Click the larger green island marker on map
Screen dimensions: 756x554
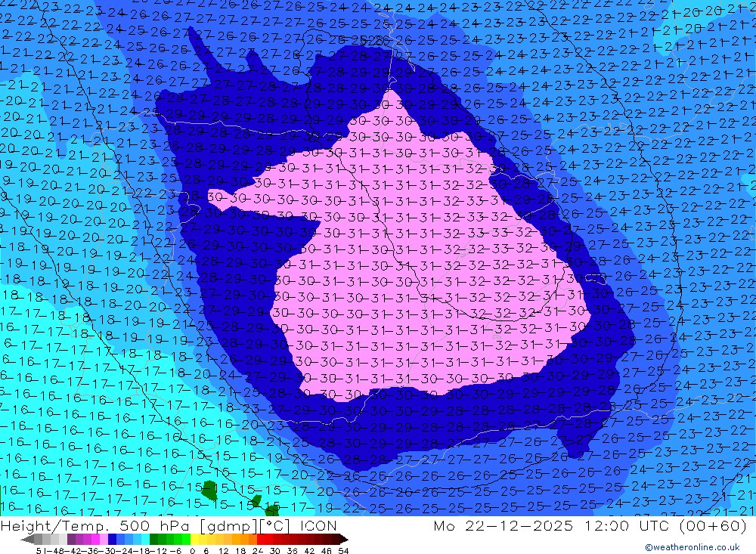point(209,490)
